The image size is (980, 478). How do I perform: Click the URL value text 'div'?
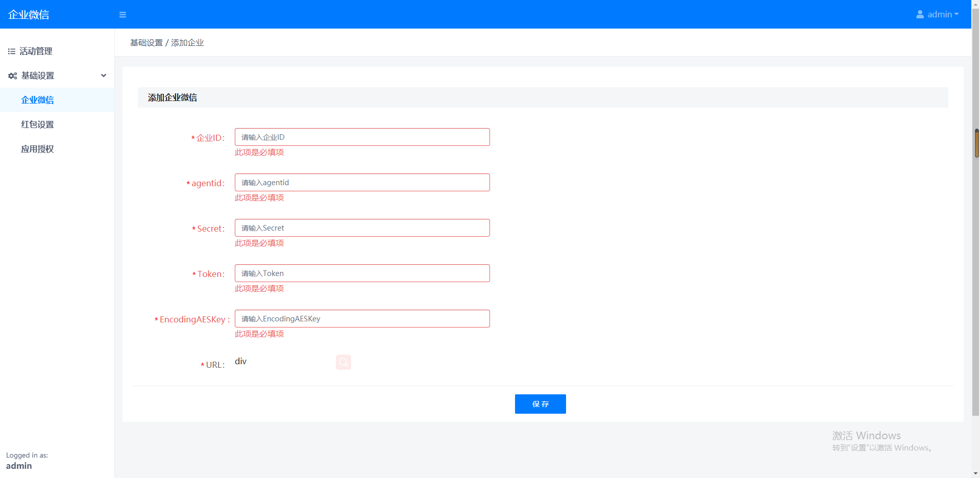click(240, 361)
